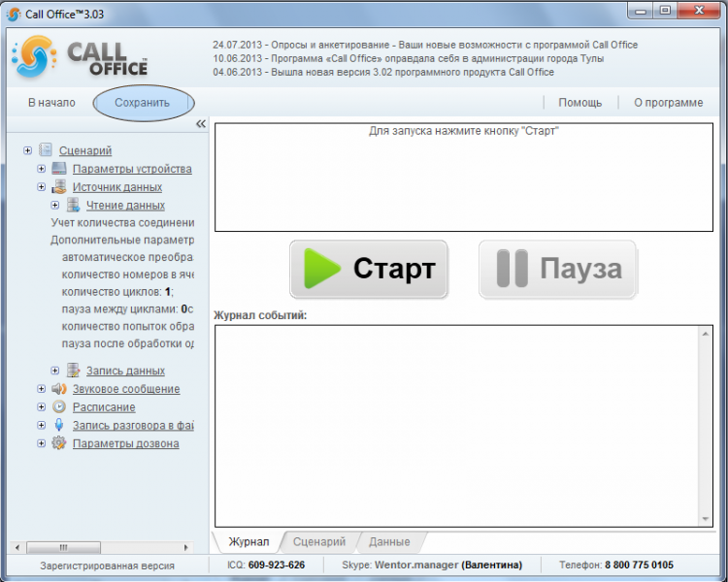
Task: Click the 'Для запуска нажмите кнопку' status box
Action: pos(464,177)
